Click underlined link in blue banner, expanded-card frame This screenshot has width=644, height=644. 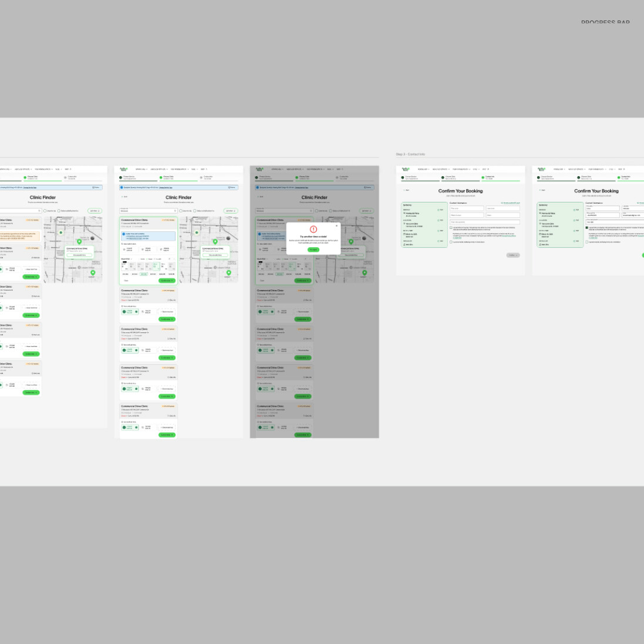coord(166,187)
